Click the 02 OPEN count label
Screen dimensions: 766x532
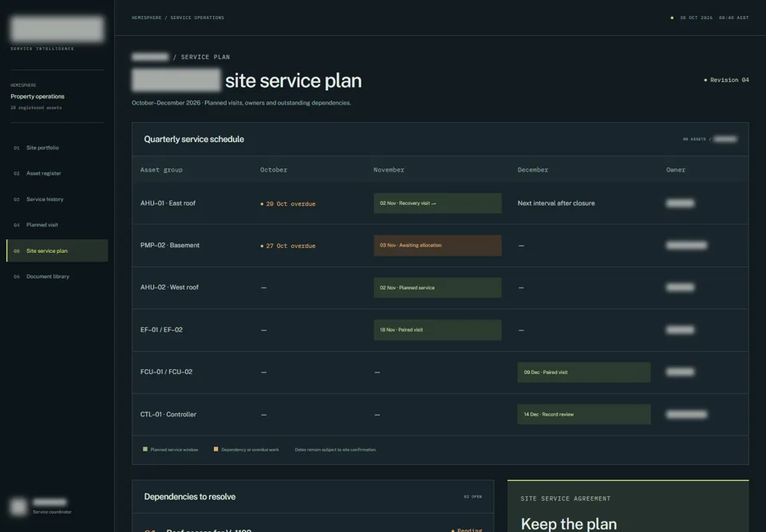[x=472, y=497]
